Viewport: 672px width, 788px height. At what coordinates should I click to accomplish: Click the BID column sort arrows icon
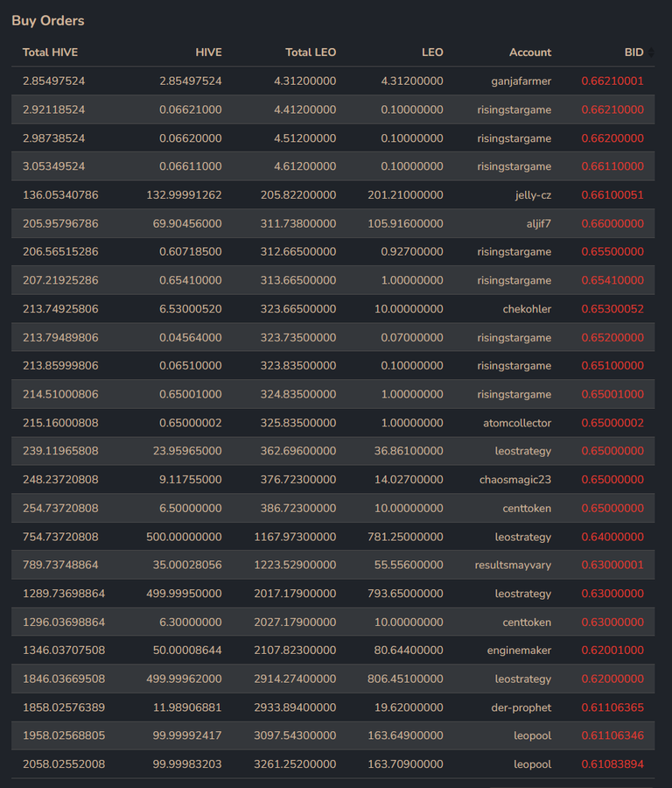coord(651,53)
